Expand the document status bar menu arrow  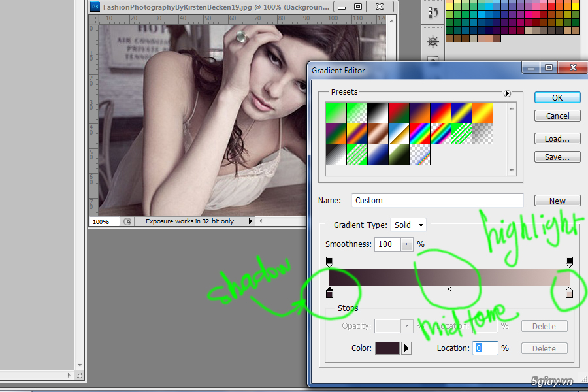[250, 221]
